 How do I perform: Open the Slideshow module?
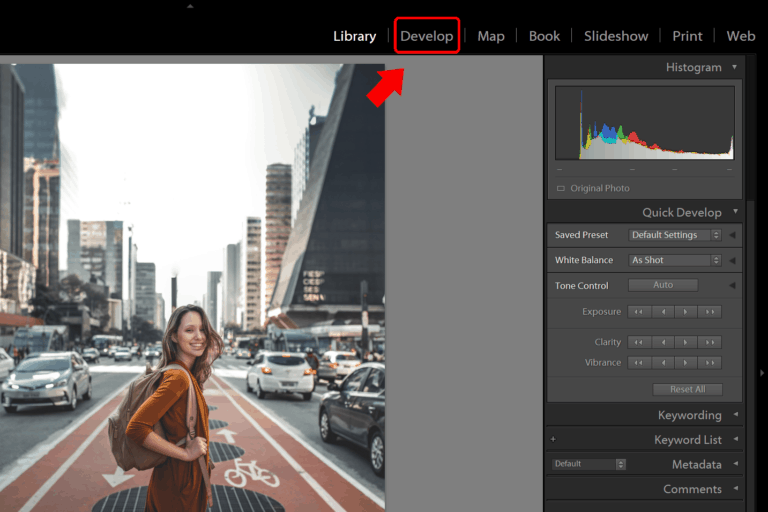click(616, 36)
